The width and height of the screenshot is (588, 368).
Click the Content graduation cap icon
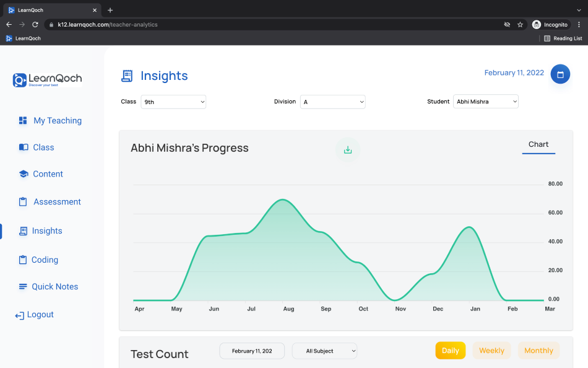click(24, 174)
